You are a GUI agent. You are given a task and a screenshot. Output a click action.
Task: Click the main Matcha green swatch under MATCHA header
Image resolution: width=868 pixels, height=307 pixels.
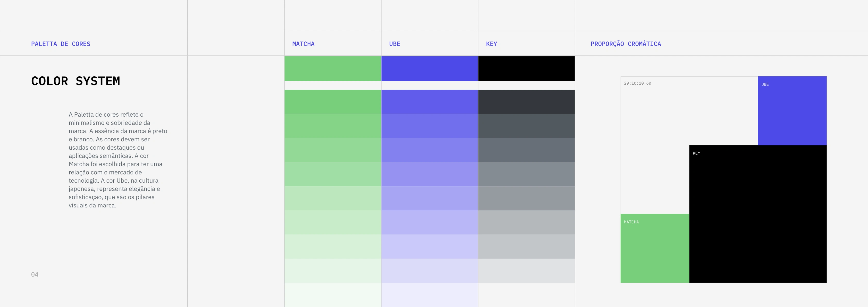[333, 68]
